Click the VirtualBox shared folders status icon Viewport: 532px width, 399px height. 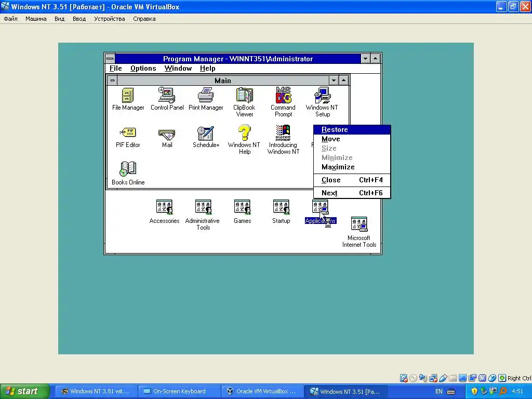(x=453, y=378)
